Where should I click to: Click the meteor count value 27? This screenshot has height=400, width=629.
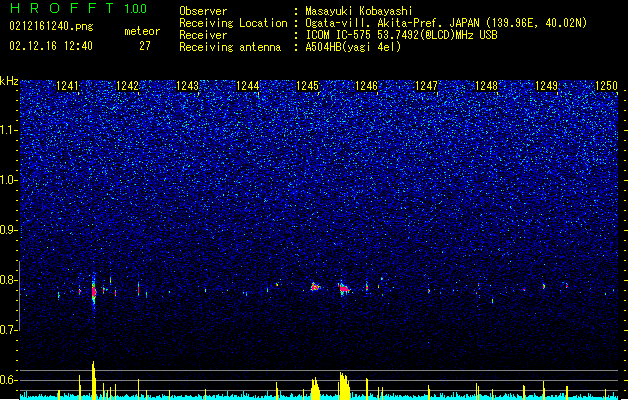[145, 46]
